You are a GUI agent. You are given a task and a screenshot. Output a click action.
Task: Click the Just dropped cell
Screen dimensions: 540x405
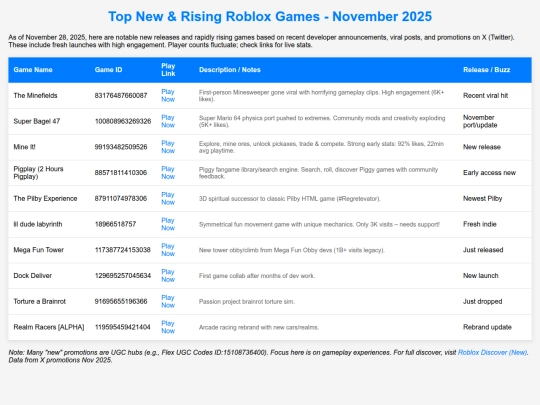[482, 301]
